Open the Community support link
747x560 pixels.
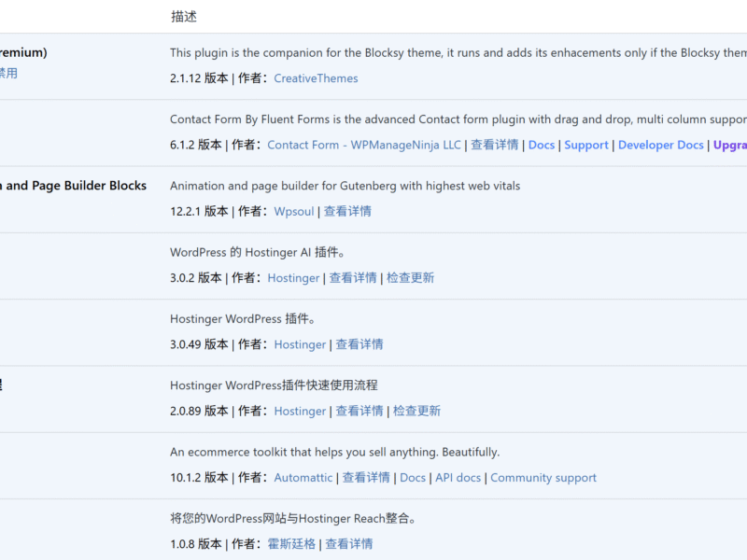(543, 478)
